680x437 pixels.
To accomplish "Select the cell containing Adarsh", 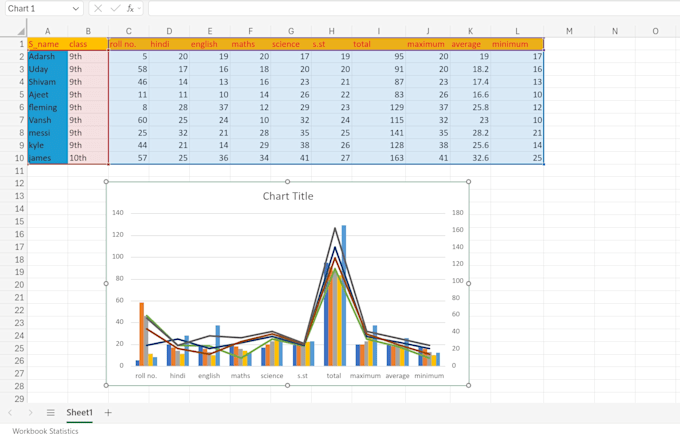I will tap(47, 56).
